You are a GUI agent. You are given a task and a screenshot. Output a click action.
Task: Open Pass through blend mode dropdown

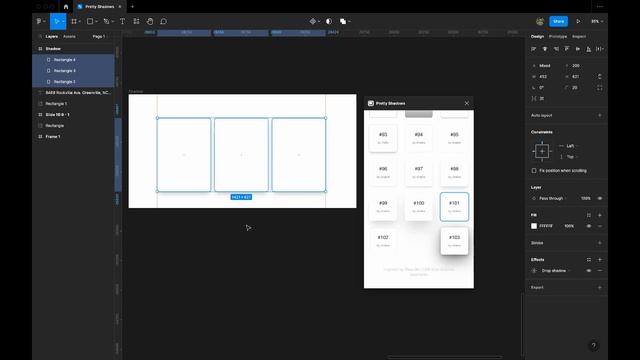click(x=553, y=198)
